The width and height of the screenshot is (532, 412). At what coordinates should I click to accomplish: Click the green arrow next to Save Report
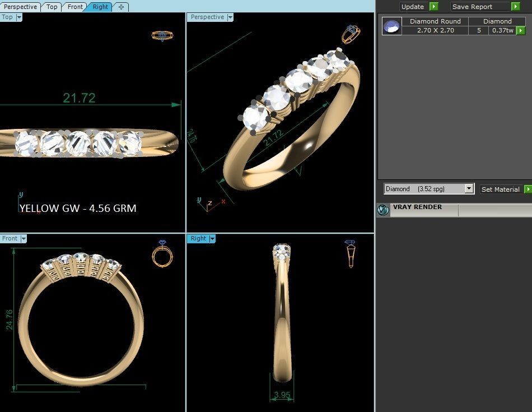click(x=516, y=7)
